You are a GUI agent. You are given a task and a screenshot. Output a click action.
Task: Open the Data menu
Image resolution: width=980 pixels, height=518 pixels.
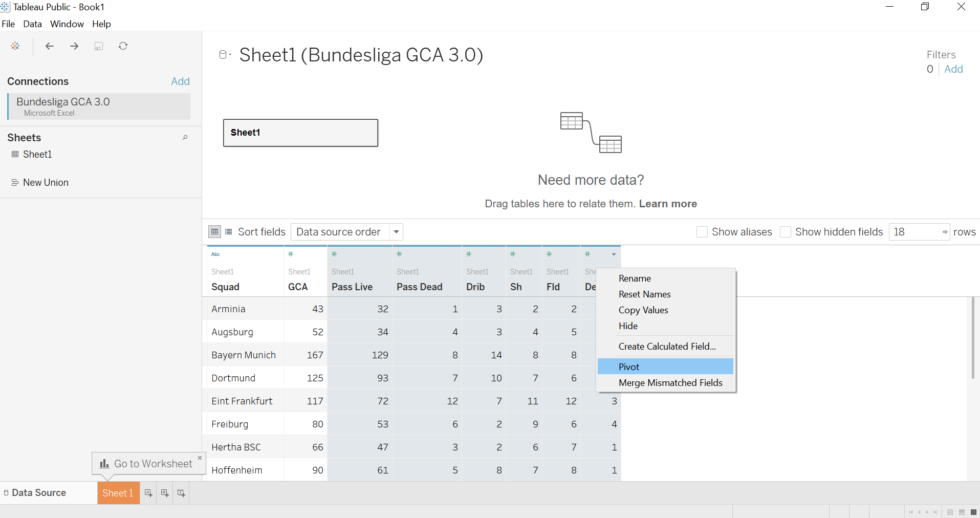(x=32, y=24)
